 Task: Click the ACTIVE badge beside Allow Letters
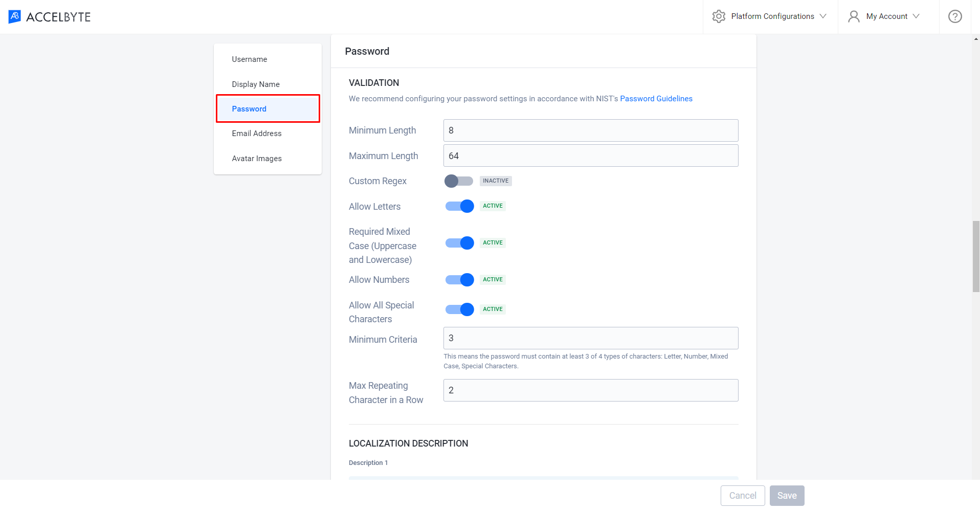click(493, 206)
